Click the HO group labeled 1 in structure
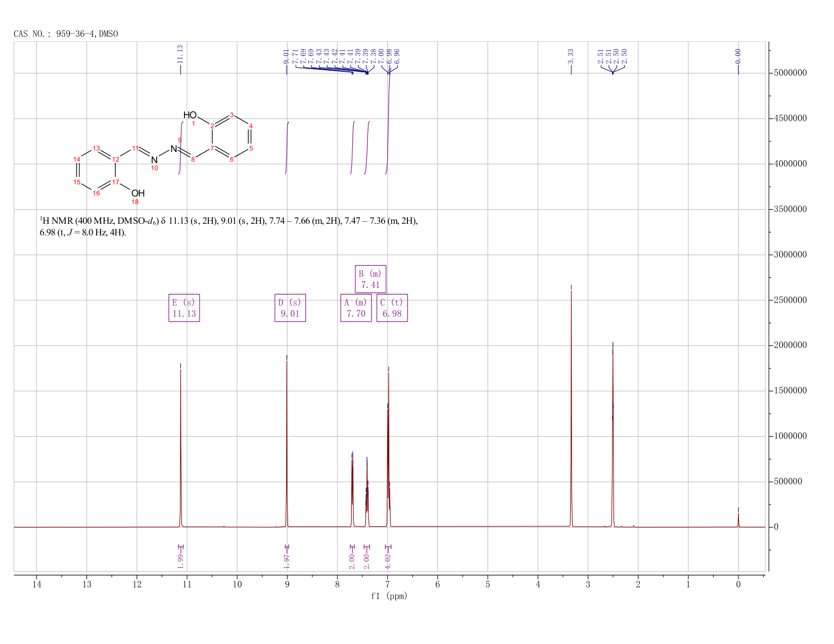This screenshot has height=644, width=834. click(190, 116)
